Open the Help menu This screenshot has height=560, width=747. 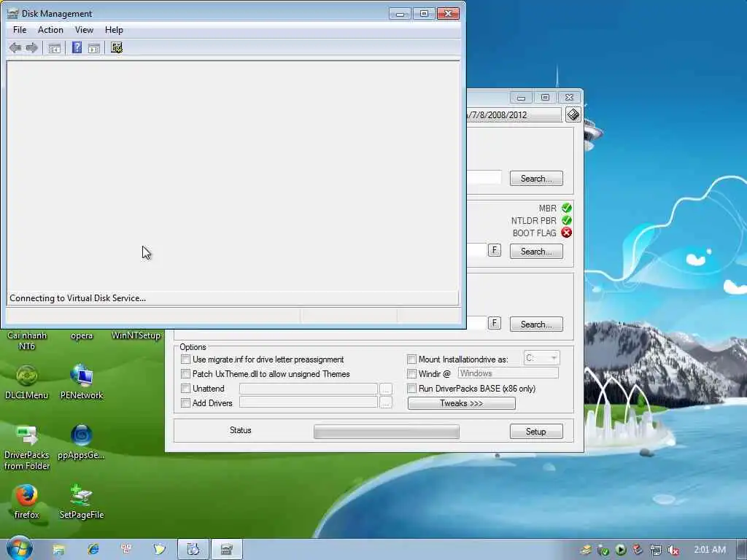(114, 29)
